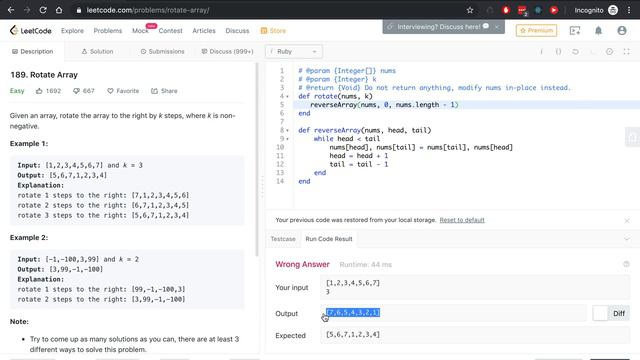Go back with the browser back arrow

tap(11, 10)
